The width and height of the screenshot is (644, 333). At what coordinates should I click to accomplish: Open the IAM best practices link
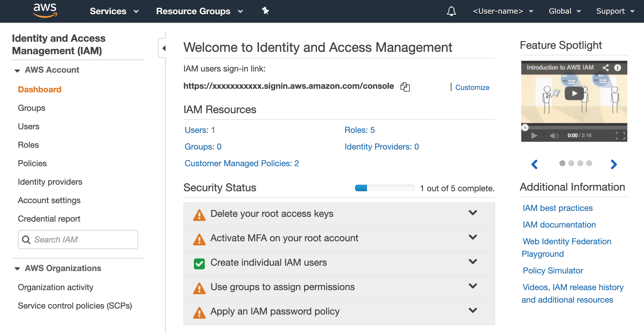[558, 208]
